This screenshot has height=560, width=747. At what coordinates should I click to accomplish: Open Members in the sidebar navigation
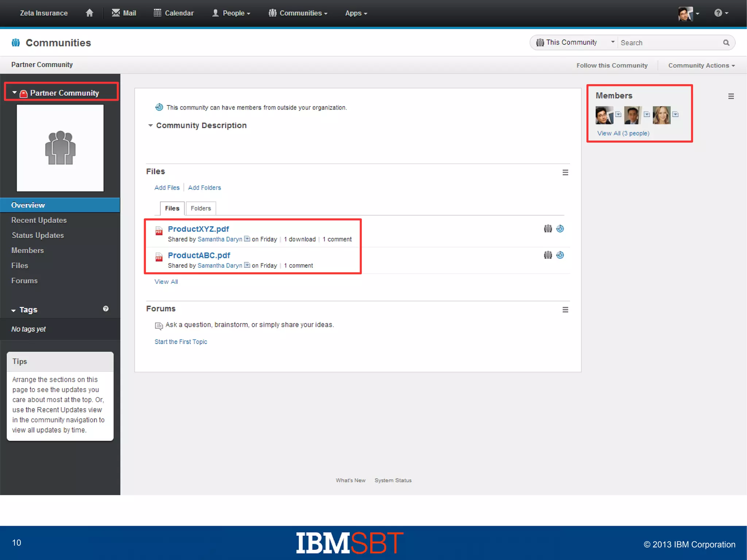pos(27,250)
